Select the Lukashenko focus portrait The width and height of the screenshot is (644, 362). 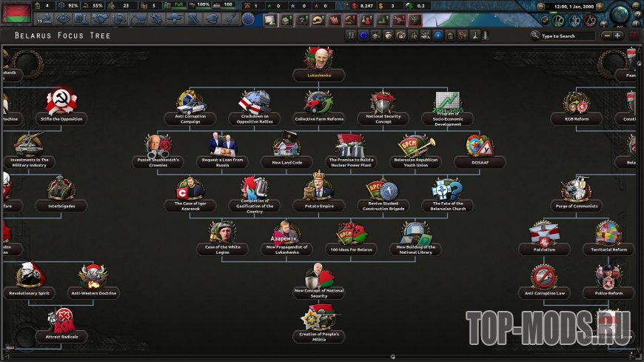[x=320, y=59]
